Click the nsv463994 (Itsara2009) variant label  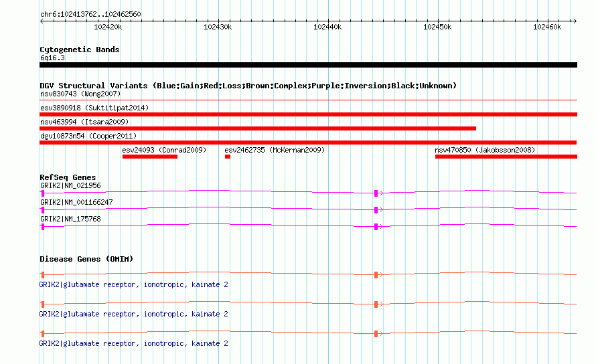tap(84, 122)
